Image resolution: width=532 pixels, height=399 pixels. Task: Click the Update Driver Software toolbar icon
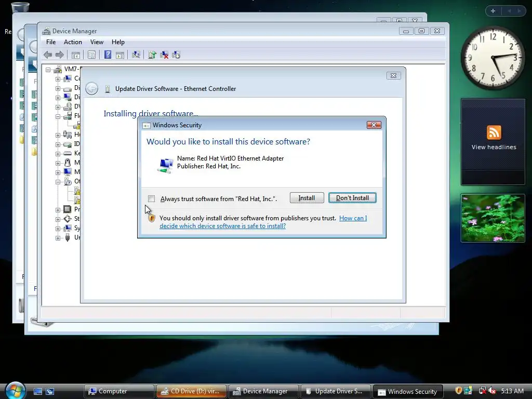[152, 55]
